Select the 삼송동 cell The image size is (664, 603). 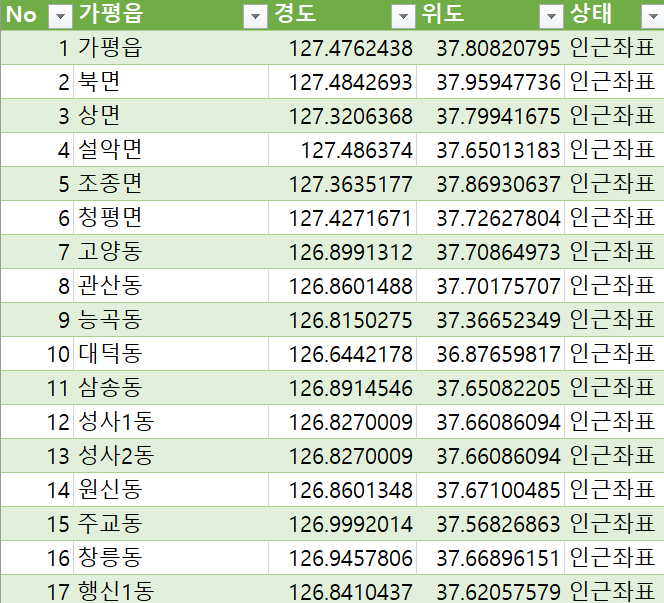(171, 388)
